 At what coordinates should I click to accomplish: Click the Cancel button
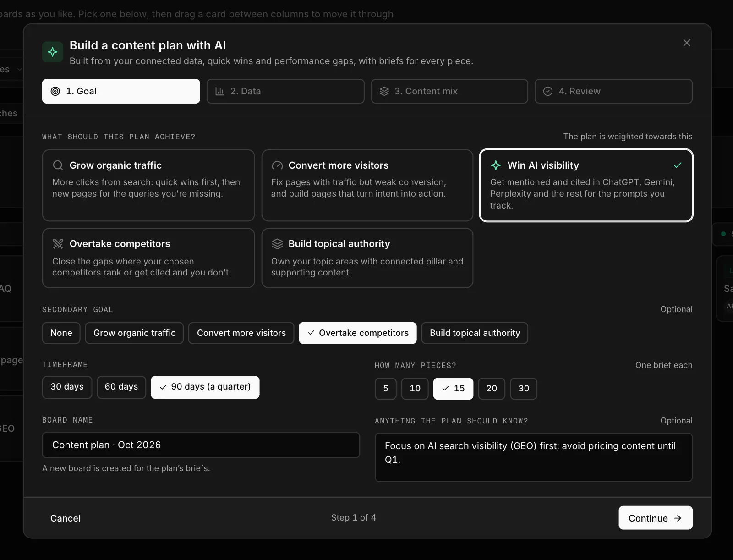coord(66,518)
